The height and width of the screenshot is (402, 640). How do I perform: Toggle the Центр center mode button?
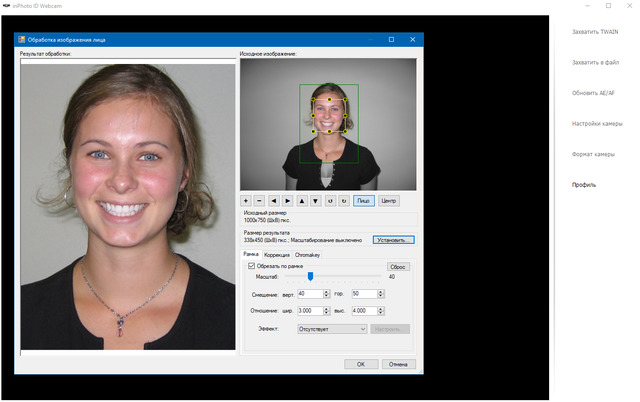[389, 200]
